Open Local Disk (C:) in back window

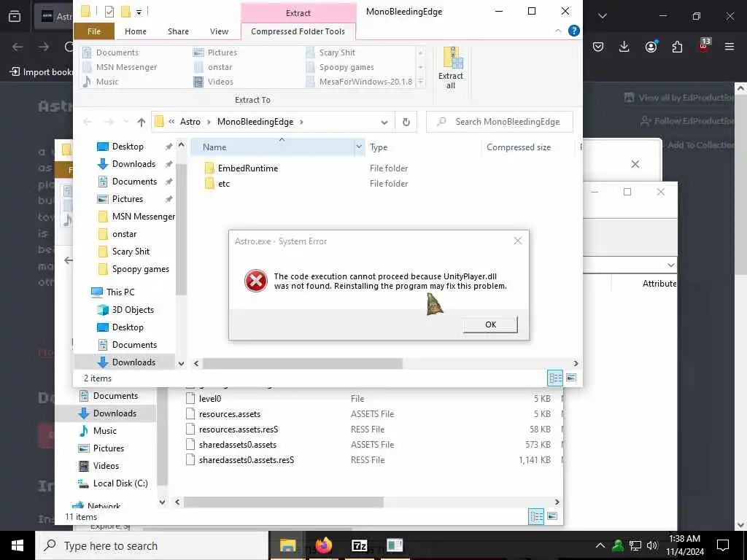[120, 483]
